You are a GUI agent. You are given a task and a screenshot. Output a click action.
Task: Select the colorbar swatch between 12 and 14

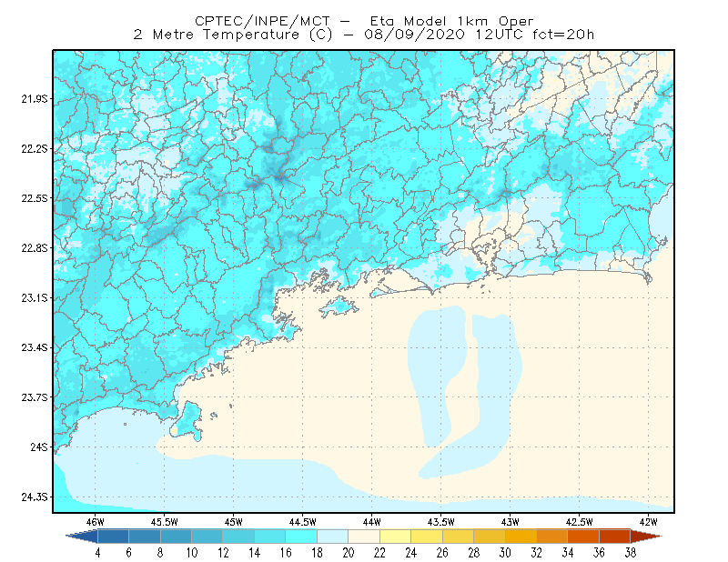pos(238,536)
